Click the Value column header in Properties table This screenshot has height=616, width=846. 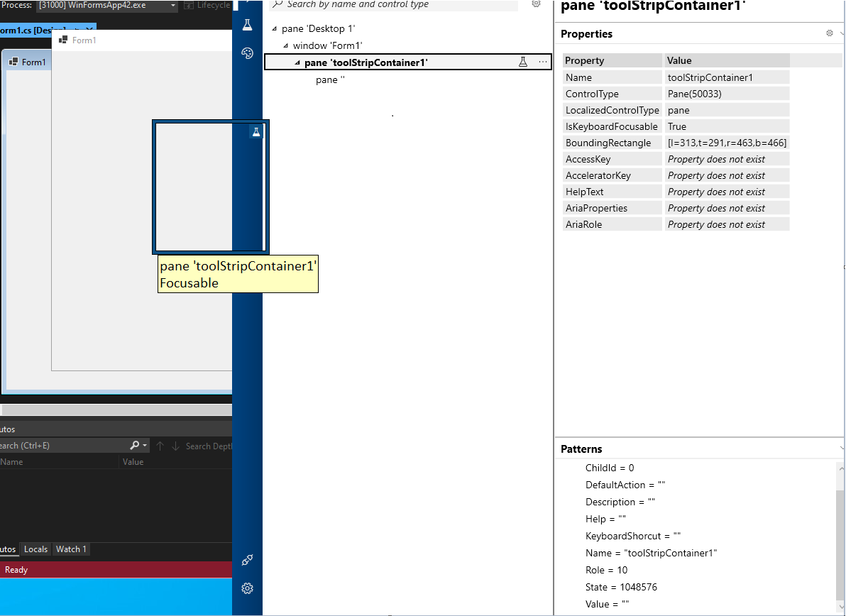point(727,60)
